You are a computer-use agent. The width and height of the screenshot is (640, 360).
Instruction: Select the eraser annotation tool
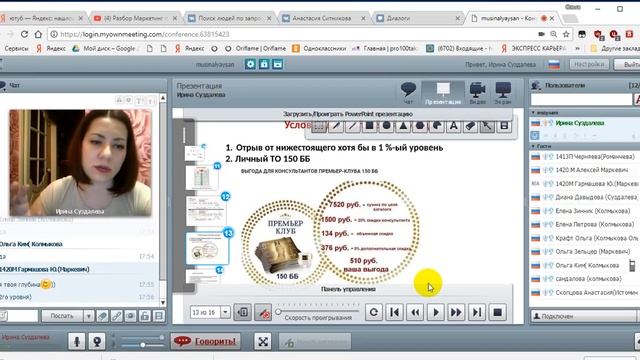pos(470,126)
